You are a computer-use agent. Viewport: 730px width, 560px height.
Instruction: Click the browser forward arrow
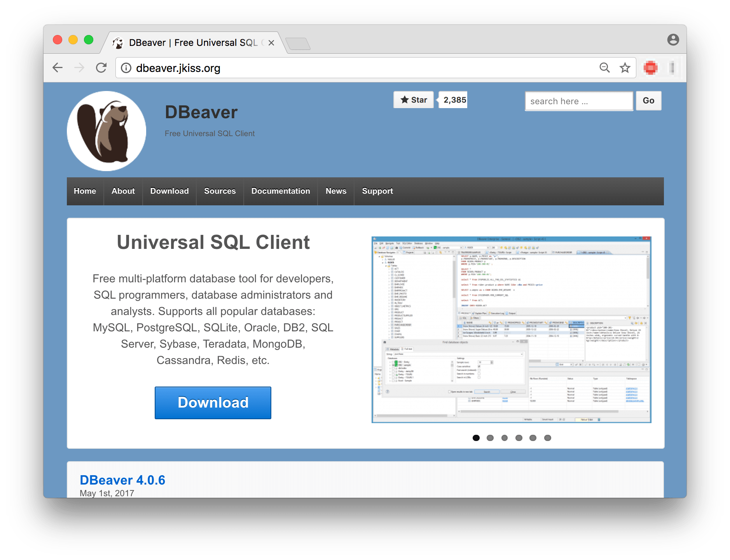point(79,68)
